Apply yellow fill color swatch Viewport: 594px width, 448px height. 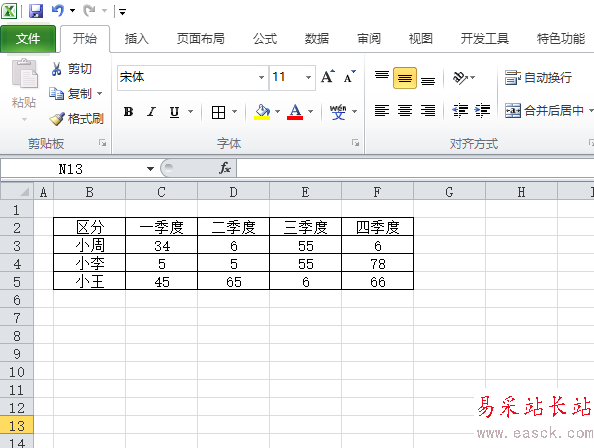pos(262,118)
